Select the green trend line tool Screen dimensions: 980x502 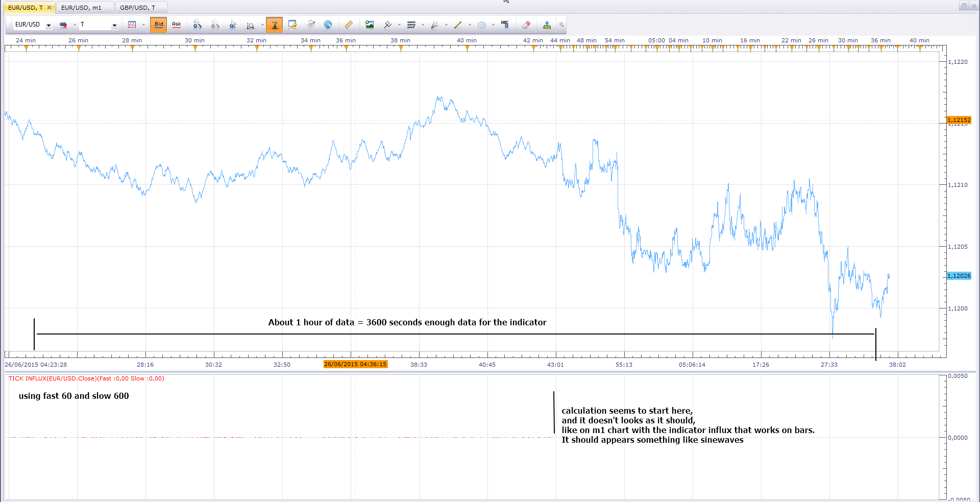pos(458,25)
